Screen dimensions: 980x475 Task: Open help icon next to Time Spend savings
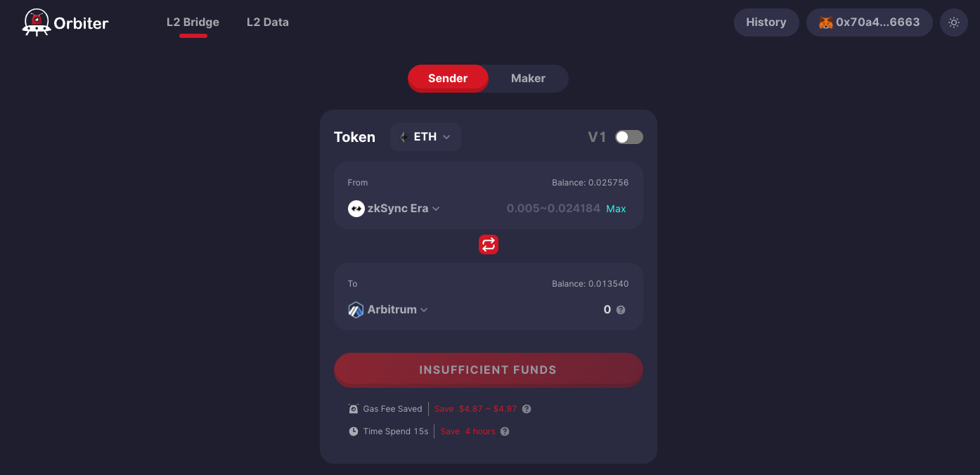(505, 431)
